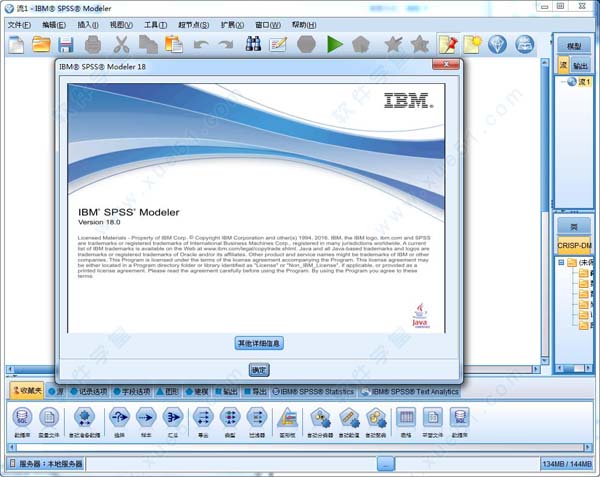
Task: Open the 超节点(S) menu
Action: [194, 25]
